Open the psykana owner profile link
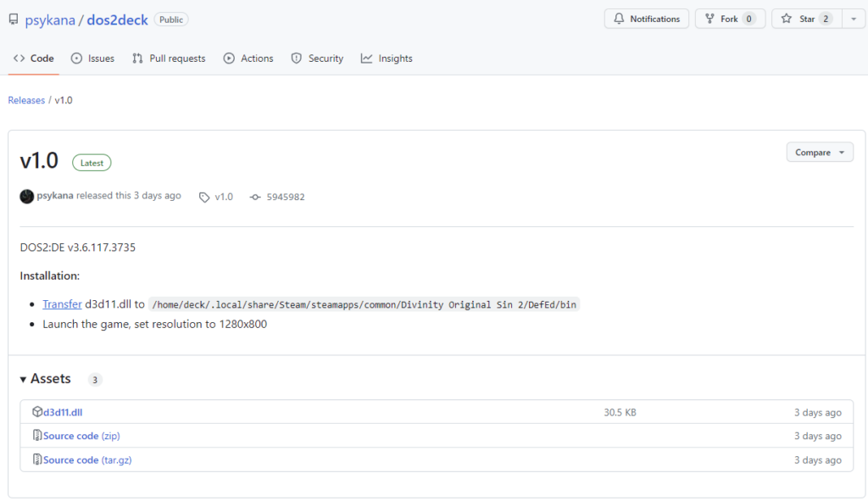 click(x=50, y=20)
